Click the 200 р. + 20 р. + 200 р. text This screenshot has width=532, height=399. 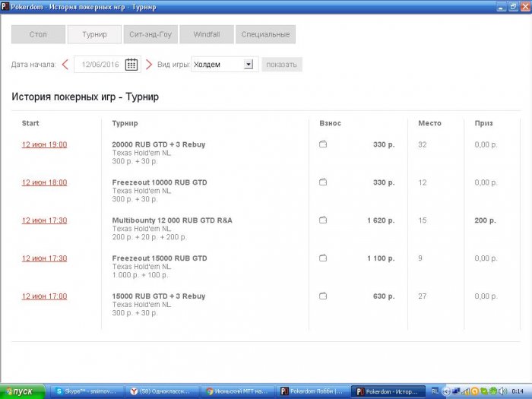pos(149,237)
